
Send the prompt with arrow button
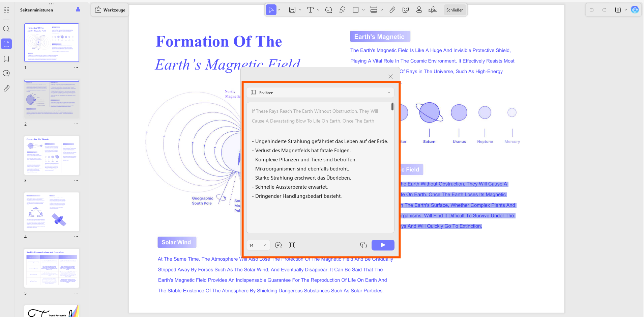pos(383,245)
